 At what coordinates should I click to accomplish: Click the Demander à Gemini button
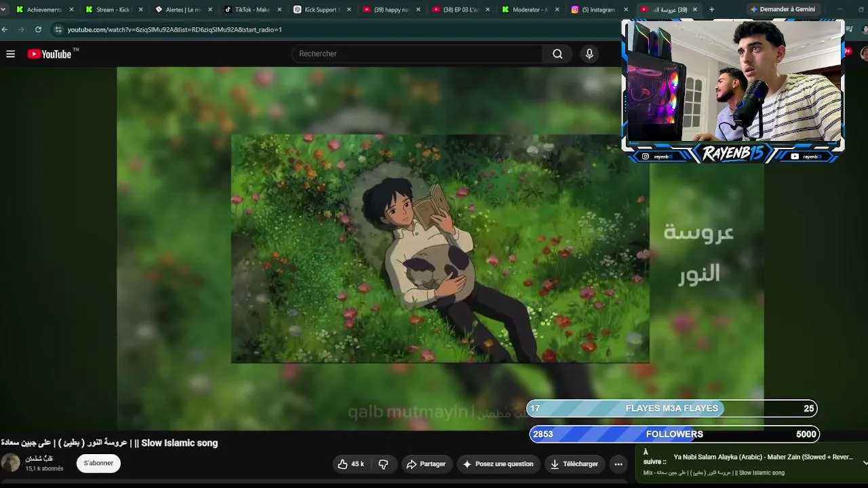click(782, 9)
